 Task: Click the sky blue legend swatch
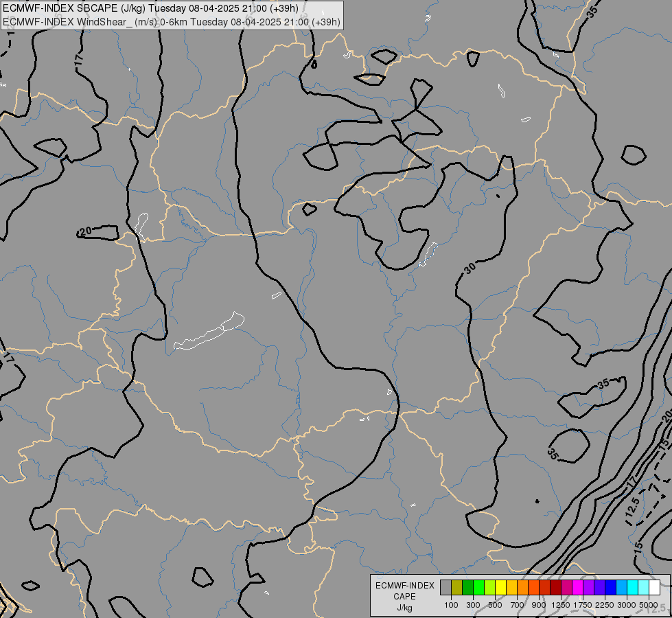tap(621, 587)
